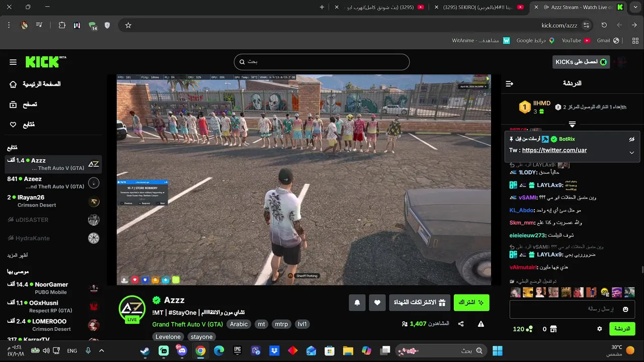Go to Home in sidebar
Image resolution: width=644 pixels, height=362 pixels.
pyautogui.click(x=35, y=84)
